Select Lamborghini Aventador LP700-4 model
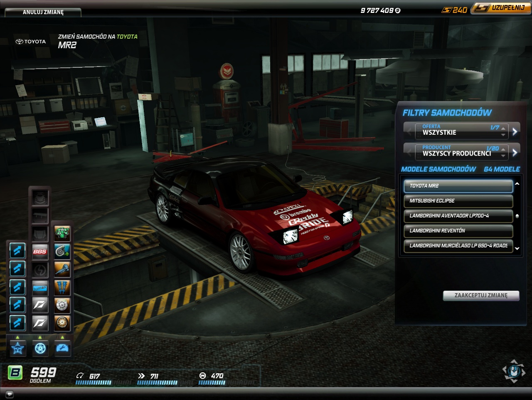 458,216
